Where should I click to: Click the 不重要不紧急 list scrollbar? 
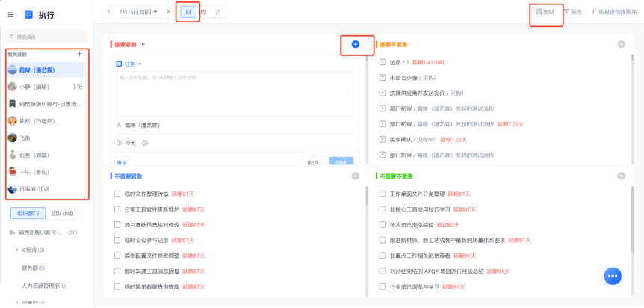(x=633, y=218)
